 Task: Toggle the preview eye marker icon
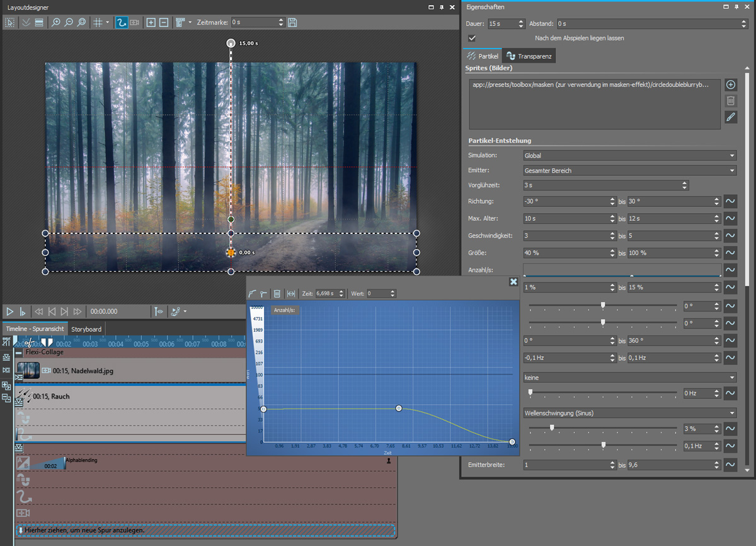[x=158, y=311]
